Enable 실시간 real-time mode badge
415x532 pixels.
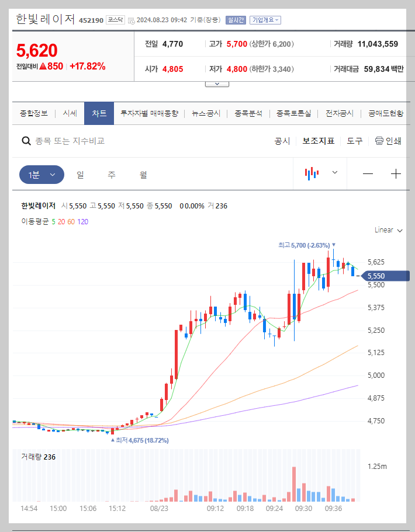[236, 19]
